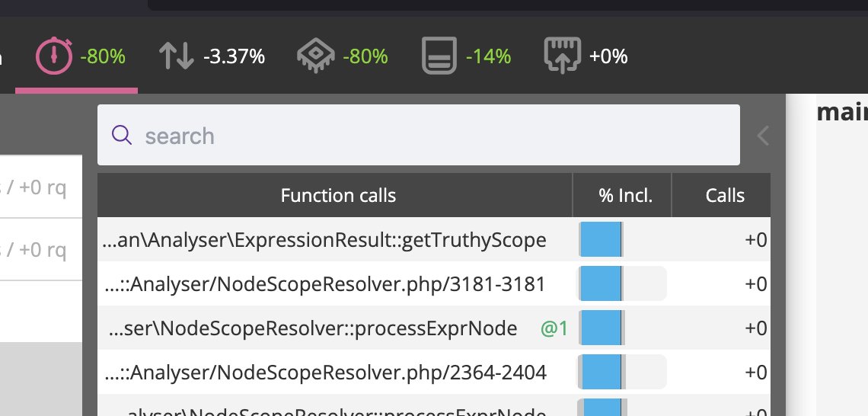Select the I/O wait arrows icon
Screen dimensions: 868x416
pos(176,56)
